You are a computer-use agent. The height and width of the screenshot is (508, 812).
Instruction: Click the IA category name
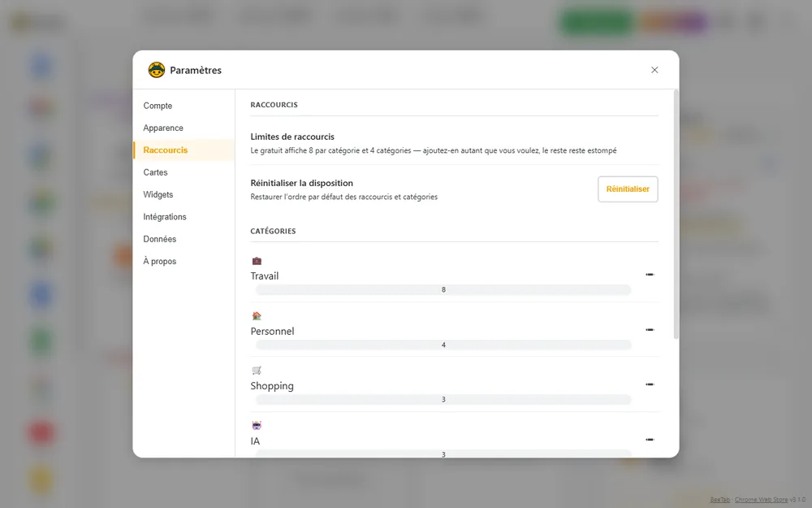click(255, 441)
